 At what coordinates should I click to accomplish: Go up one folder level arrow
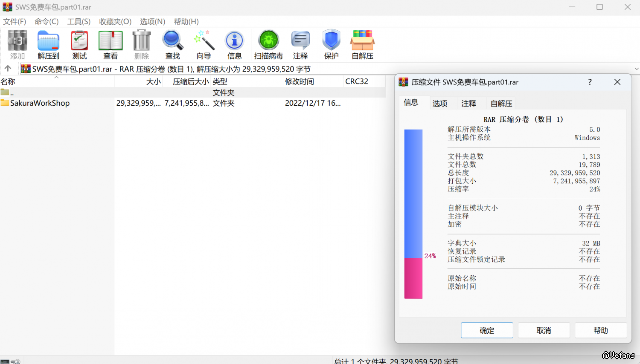[8, 69]
